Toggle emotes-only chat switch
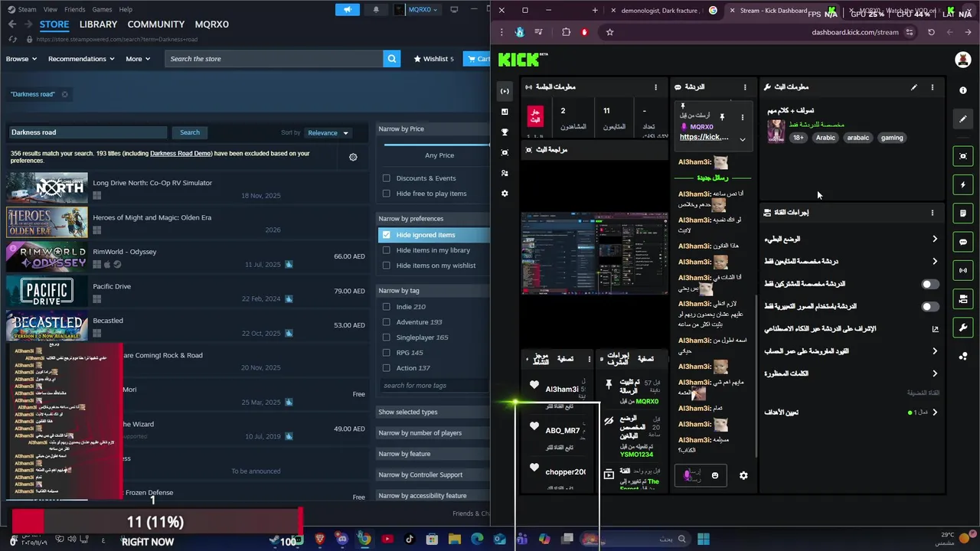 coord(929,306)
